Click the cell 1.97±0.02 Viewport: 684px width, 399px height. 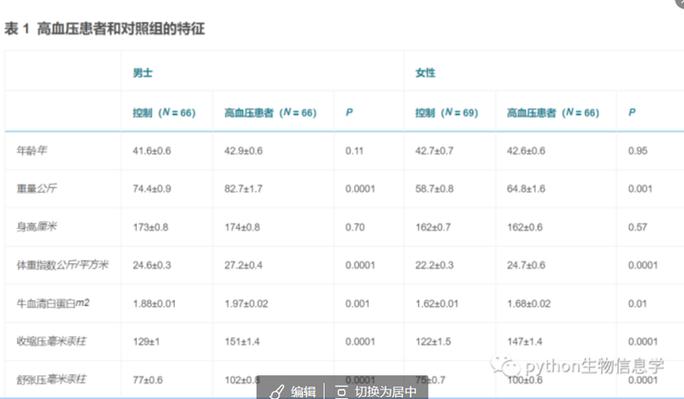246,304
